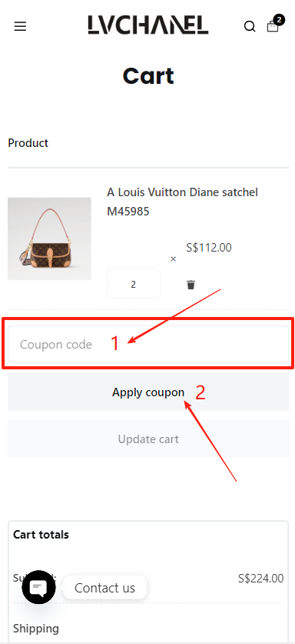
Task: Click the Contact us label
Action: point(104,588)
